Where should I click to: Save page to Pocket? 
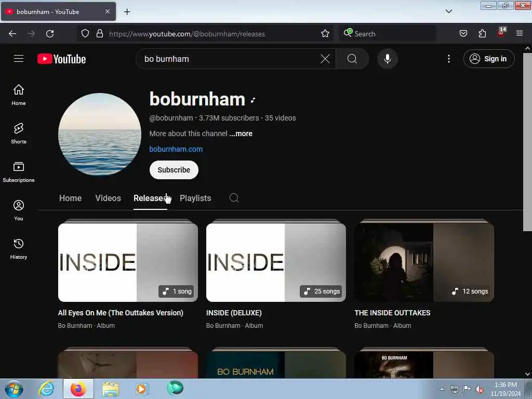tap(463, 33)
